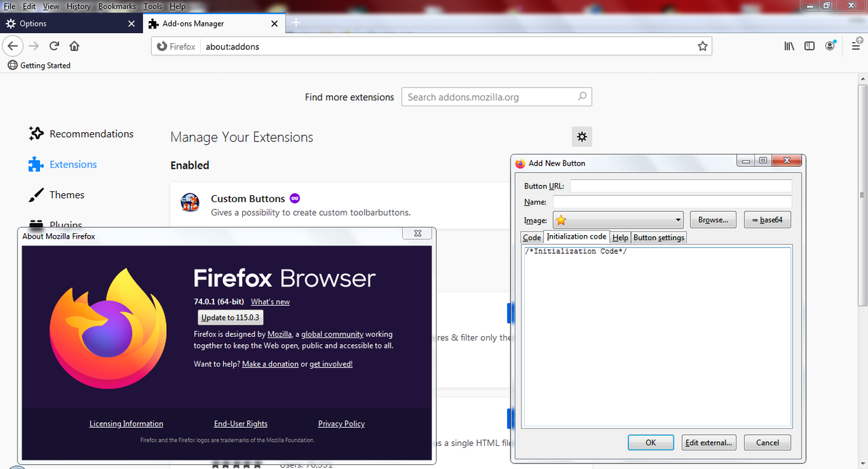Click the base64 convert button

pyautogui.click(x=767, y=220)
